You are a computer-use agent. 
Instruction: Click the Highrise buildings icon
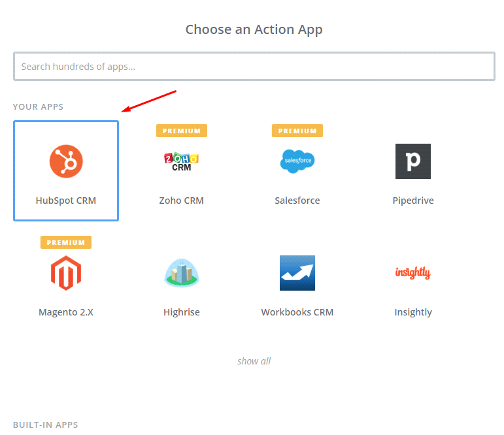coord(181,273)
